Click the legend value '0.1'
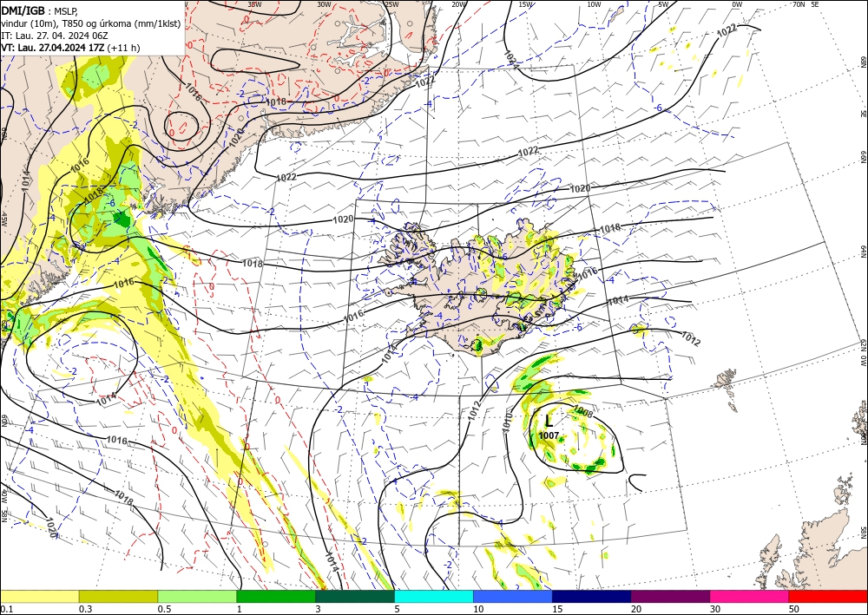The height and width of the screenshot is (615, 868). [6, 609]
